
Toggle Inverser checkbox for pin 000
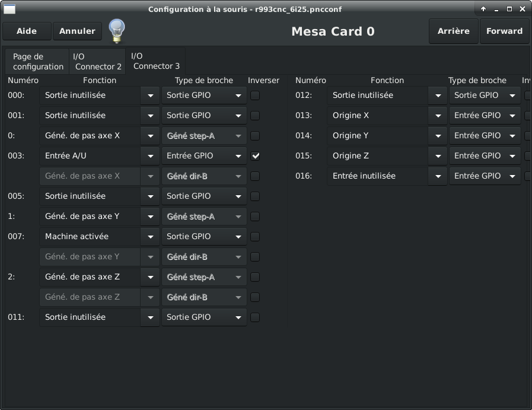coord(255,96)
